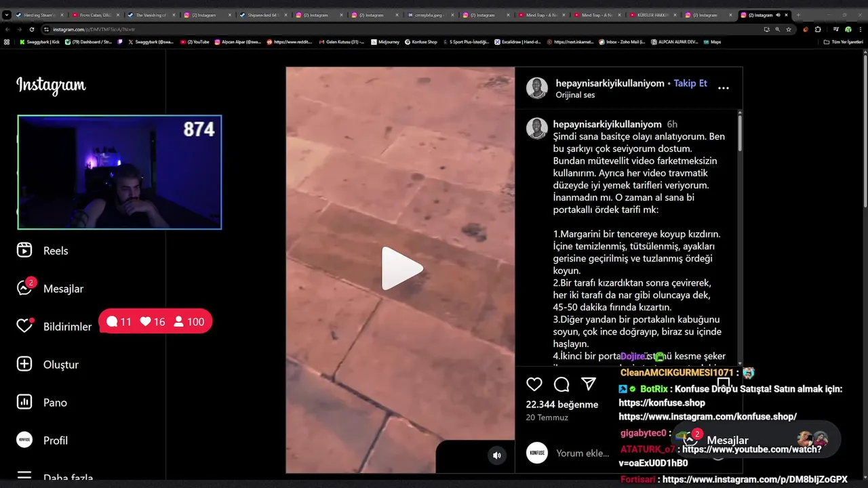Switch to the From Catan tab
This screenshot has height=488, width=868.
click(95, 14)
